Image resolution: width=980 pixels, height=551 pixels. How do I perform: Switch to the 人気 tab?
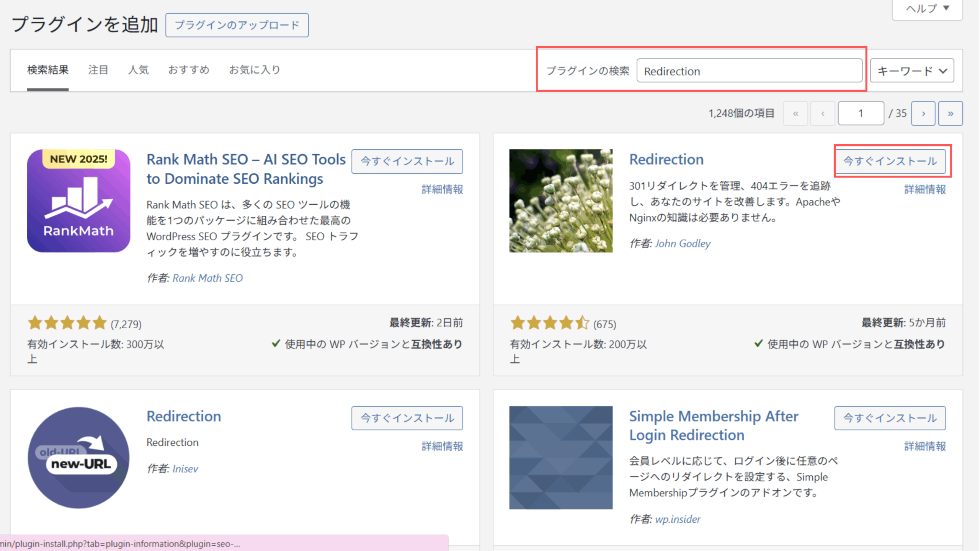[x=138, y=70]
